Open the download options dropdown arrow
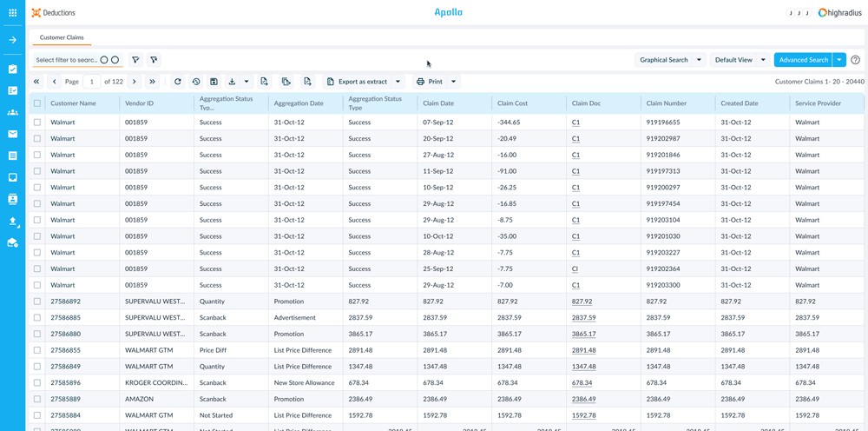This screenshot has height=431, width=868. [247, 82]
